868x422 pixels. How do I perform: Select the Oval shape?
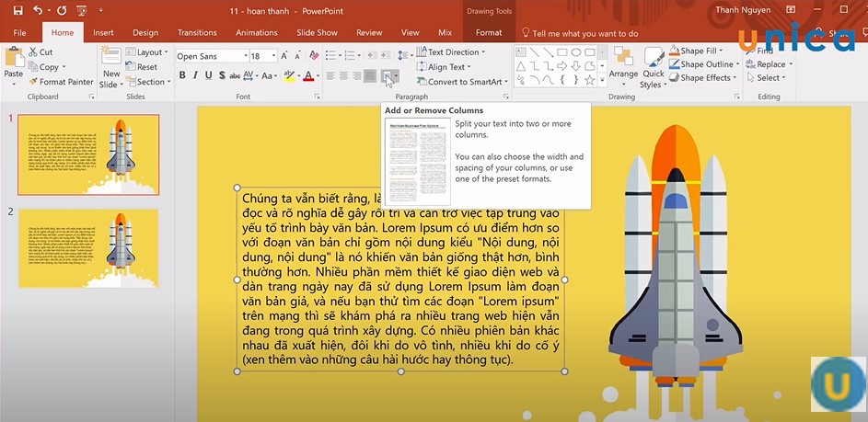click(575, 52)
